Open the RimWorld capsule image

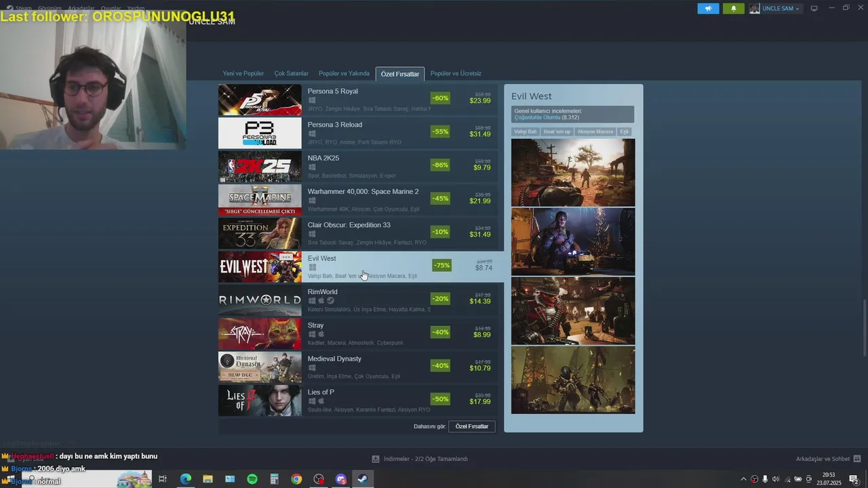coord(260,300)
